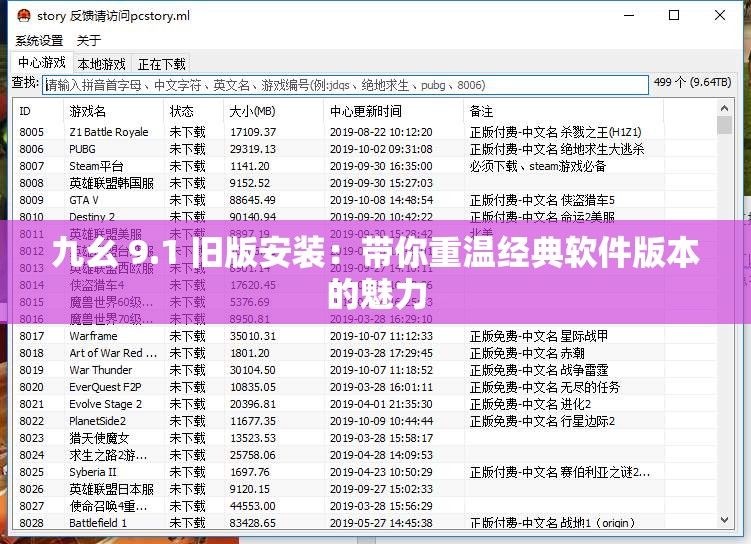Click size value 88645.49
This screenshot has width=751, height=544.
point(253,200)
